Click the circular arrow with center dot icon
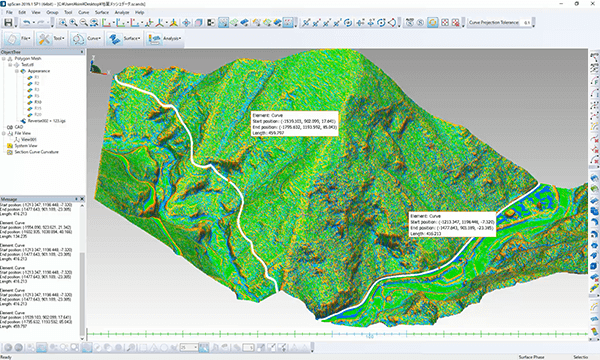The image size is (600, 360). click(381, 23)
